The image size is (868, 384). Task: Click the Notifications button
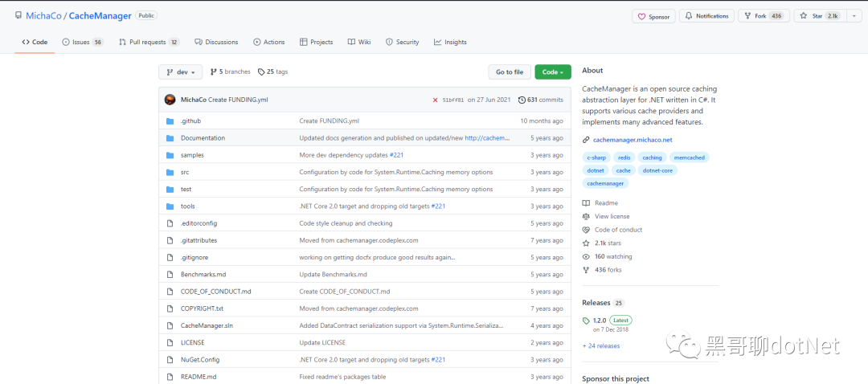tap(707, 16)
